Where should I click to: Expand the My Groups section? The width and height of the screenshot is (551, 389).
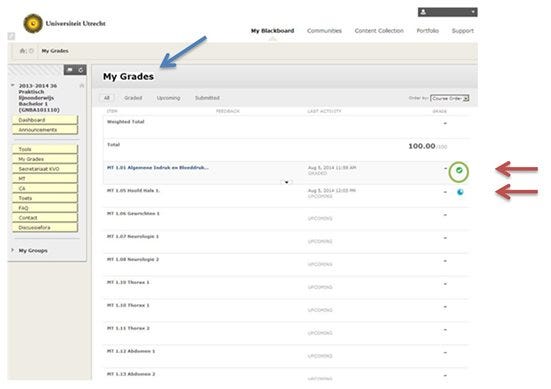pyautogui.click(x=13, y=250)
